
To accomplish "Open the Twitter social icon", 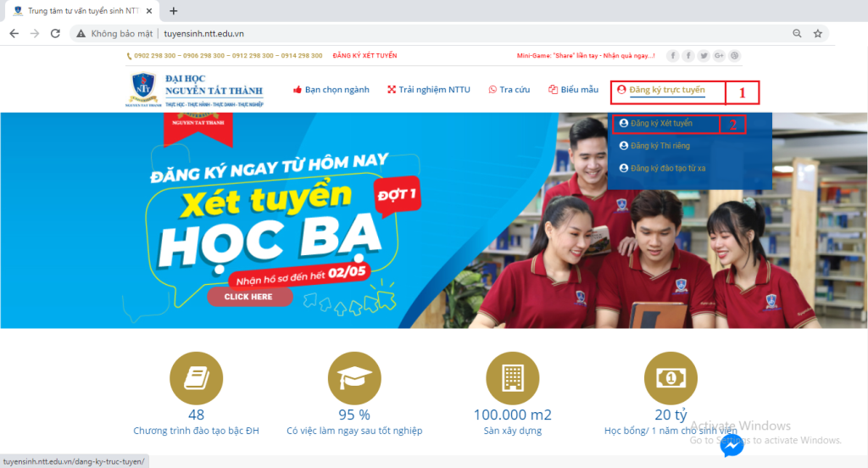I will pos(704,56).
